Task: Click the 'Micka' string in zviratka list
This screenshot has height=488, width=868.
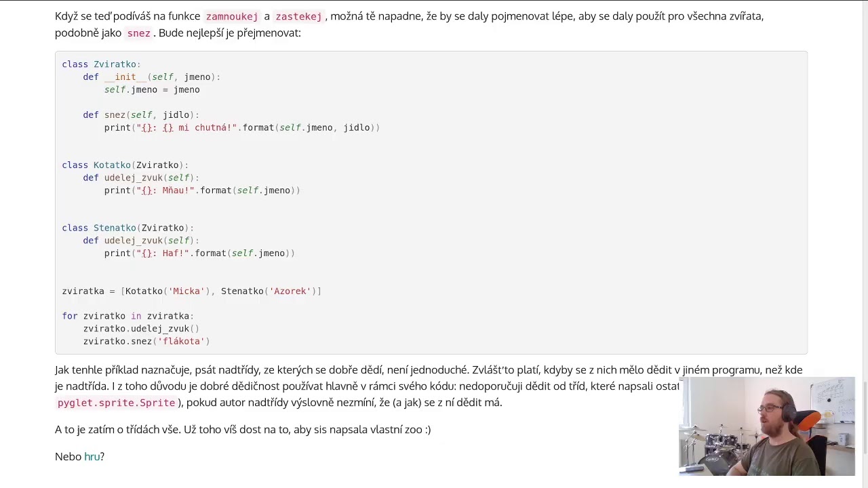Action: (x=189, y=291)
